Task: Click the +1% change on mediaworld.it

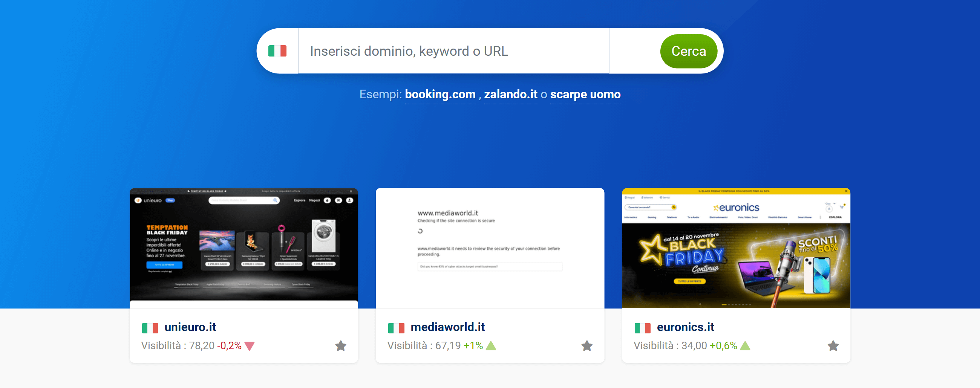Action: [473, 346]
